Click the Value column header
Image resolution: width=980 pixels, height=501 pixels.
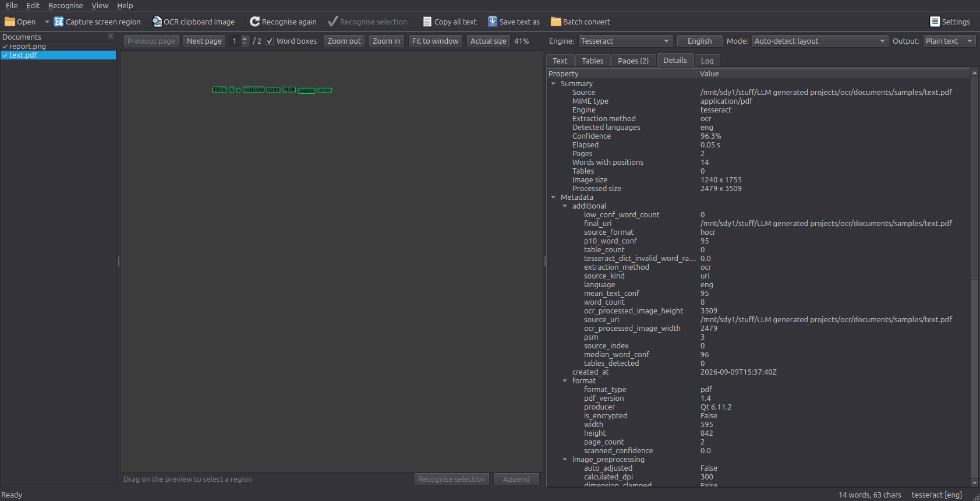834,73
